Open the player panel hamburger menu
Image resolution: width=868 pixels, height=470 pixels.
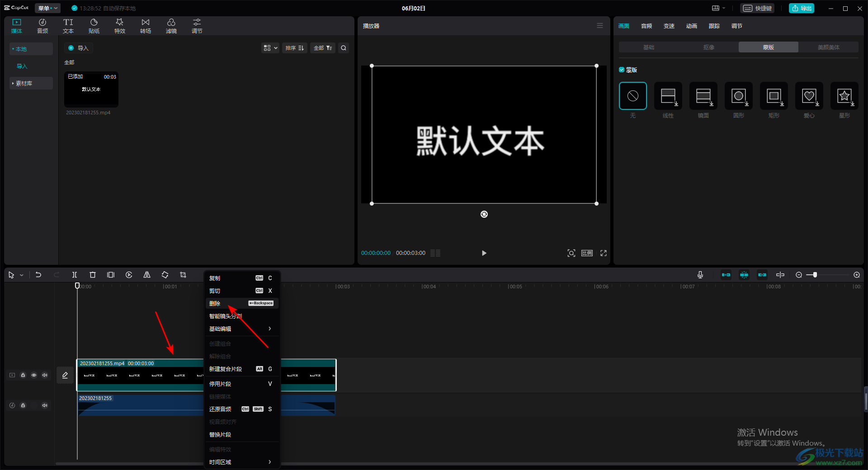click(x=600, y=26)
